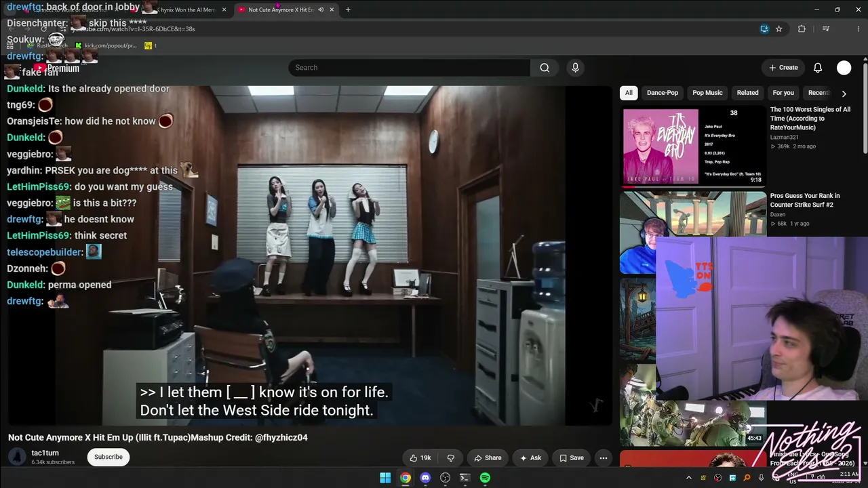This screenshot has height=488, width=868.
Task: Click the Ask button below video
Action: click(x=530, y=458)
